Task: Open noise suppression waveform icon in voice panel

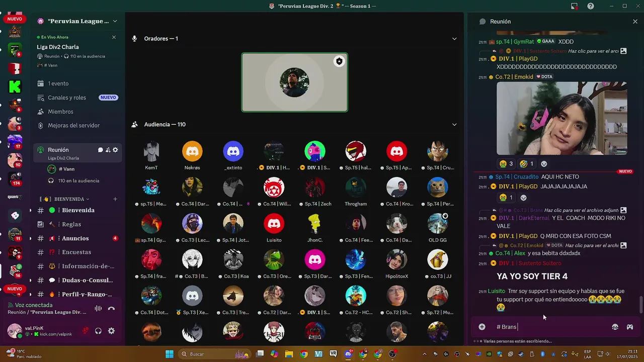Action: click(98, 308)
